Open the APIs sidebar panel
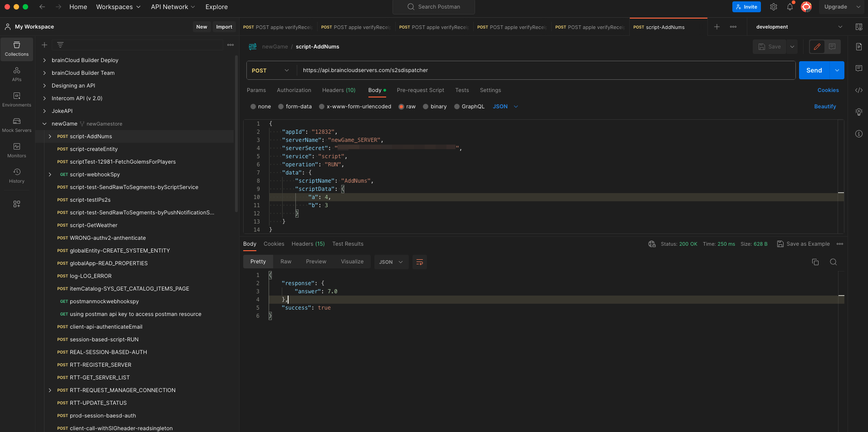Screen dimensions: 868x432 point(17,74)
